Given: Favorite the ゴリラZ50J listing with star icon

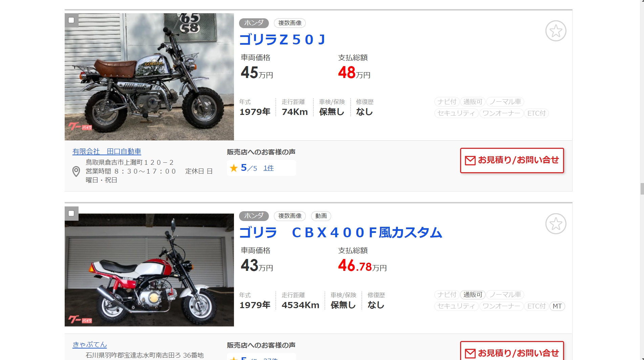Looking at the screenshot, I should [x=556, y=31].
